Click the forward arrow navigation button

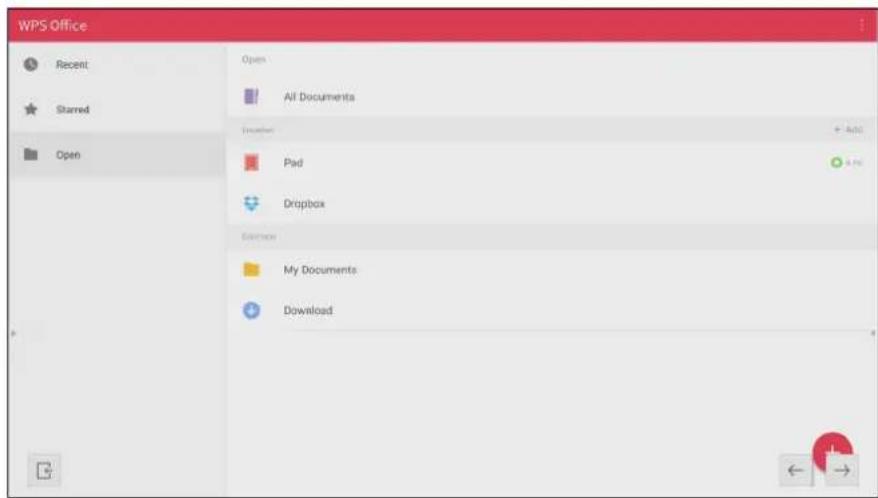coord(842,471)
